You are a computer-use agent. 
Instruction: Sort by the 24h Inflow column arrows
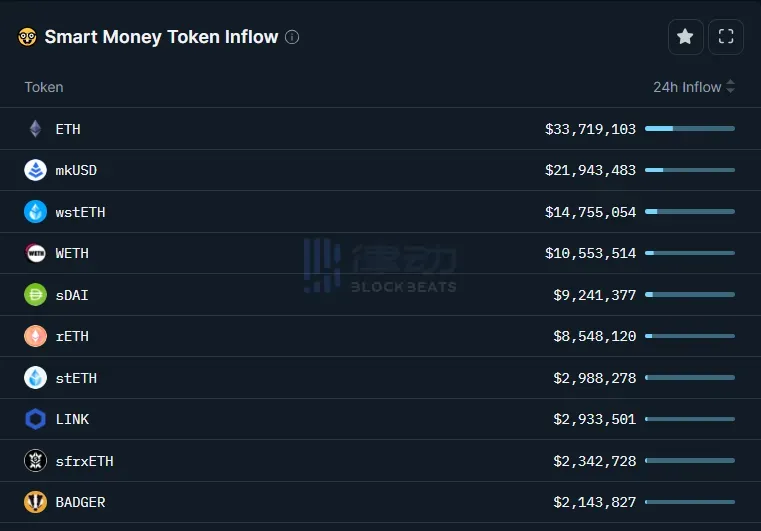730,87
